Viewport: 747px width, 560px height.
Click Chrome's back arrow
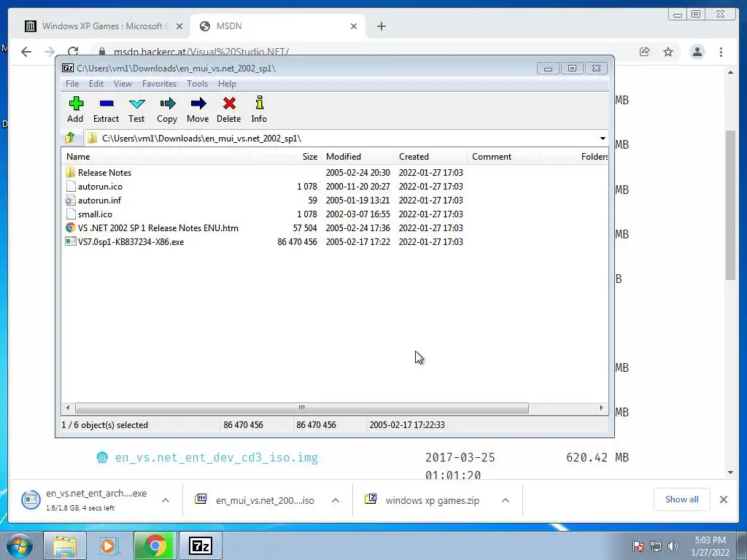26,52
